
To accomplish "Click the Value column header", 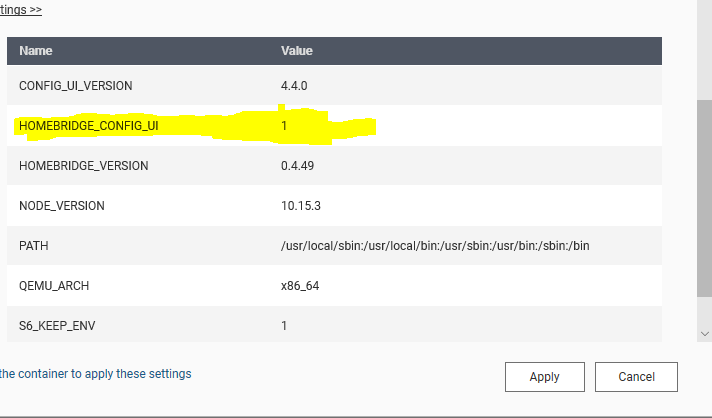I will (x=297, y=50).
